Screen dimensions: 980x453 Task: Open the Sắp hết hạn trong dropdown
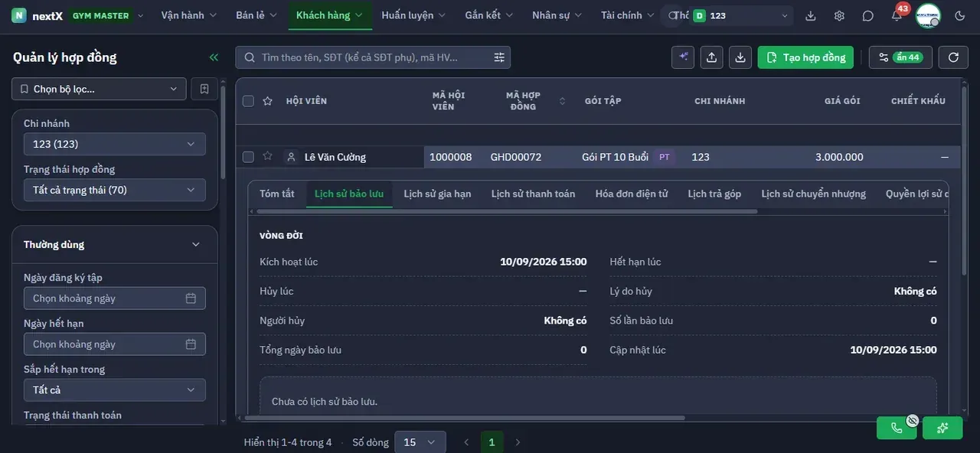115,389
